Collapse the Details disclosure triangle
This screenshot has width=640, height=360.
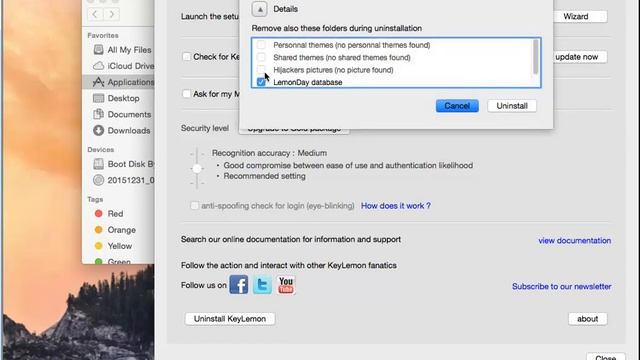[x=260, y=9]
